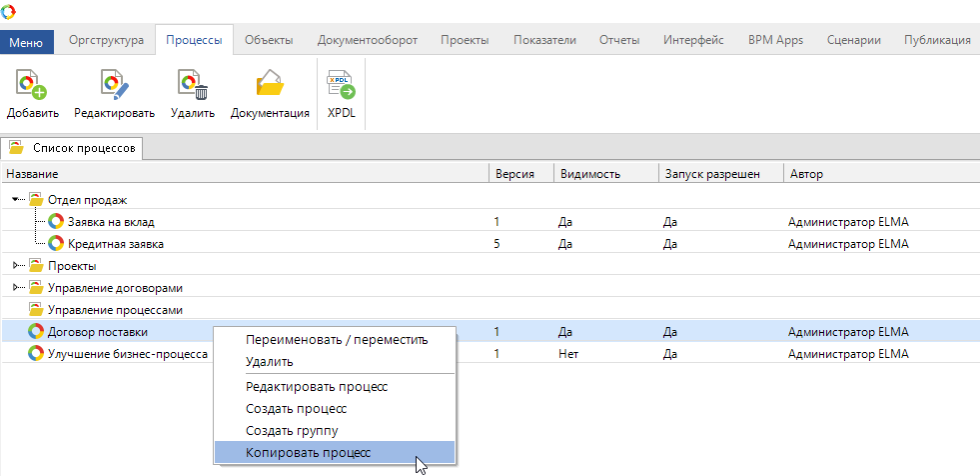
Task: Choose Копировать процесс from context menu
Action: [308, 453]
